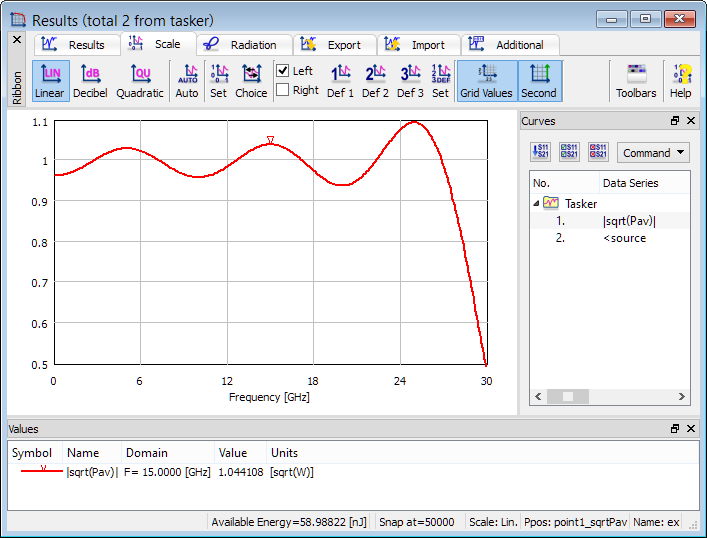Open the Command dropdown
This screenshot has height=538, width=707.
point(654,153)
